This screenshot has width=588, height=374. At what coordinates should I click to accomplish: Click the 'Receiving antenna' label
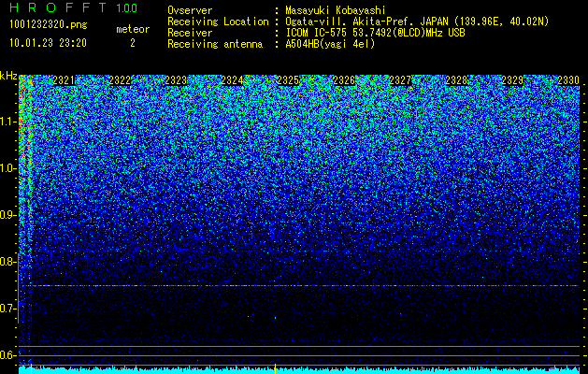(x=215, y=44)
